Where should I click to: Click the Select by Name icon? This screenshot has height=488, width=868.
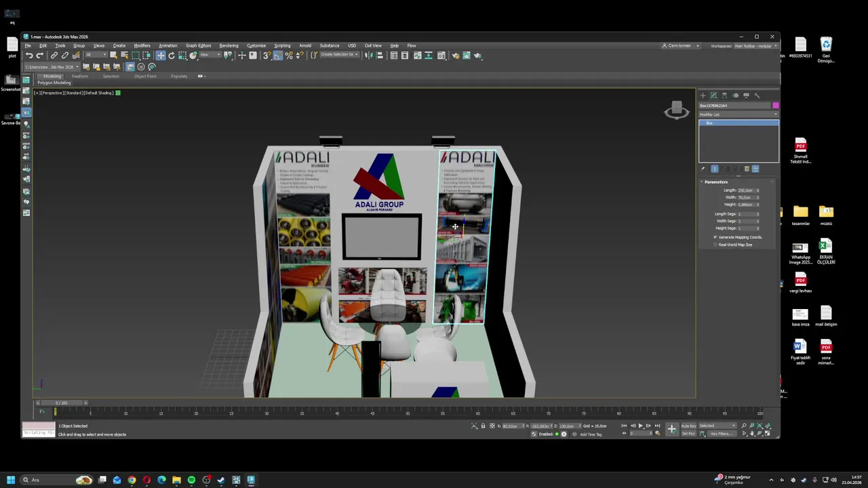point(124,56)
